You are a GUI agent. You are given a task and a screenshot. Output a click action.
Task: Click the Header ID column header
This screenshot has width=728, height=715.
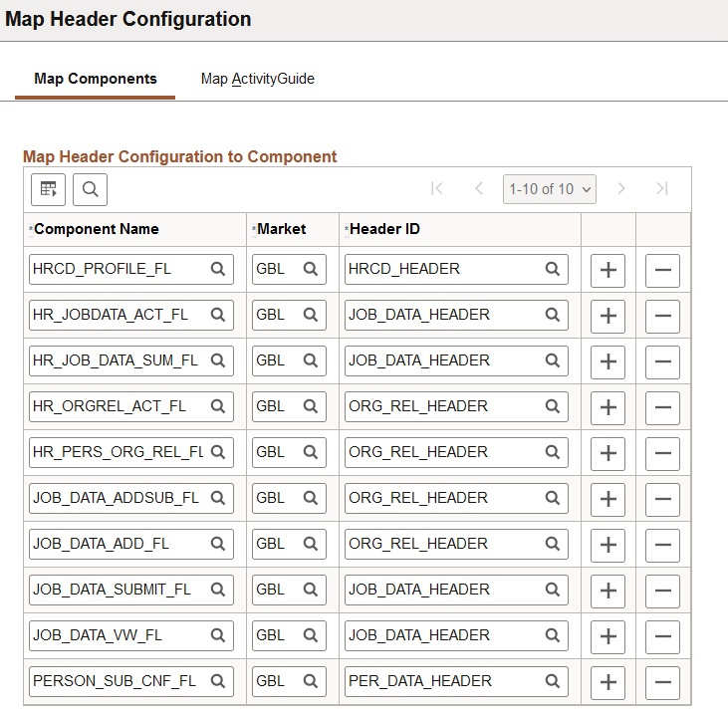point(384,229)
